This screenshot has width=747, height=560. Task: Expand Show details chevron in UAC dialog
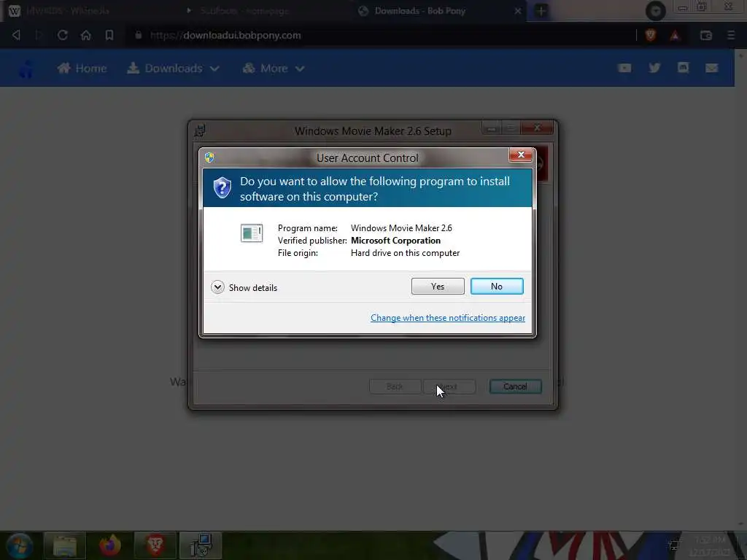[x=217, y=287]
